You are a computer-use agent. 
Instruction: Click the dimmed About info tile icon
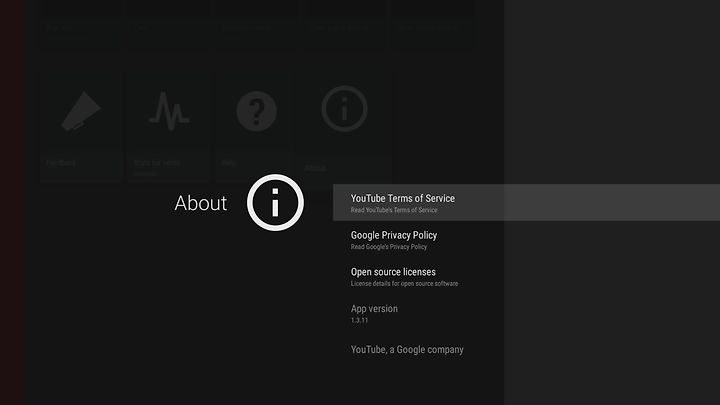[x=344, y=109]
